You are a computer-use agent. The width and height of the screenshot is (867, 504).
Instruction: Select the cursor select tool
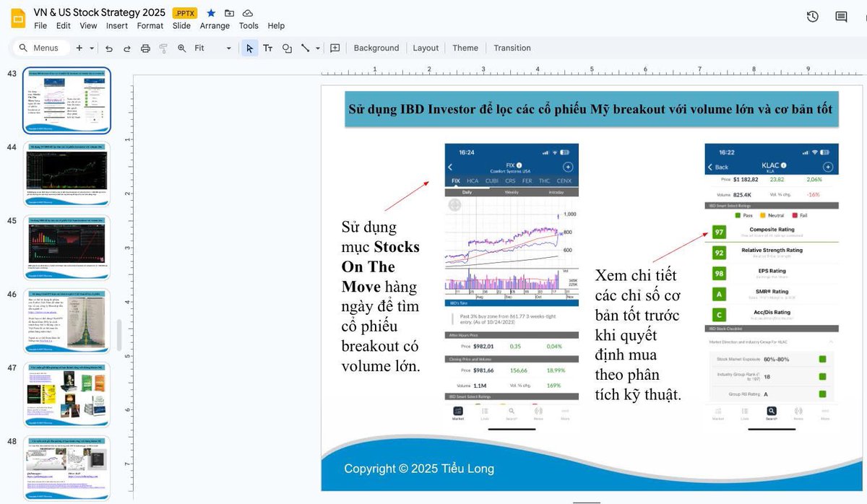coord(249,48)
